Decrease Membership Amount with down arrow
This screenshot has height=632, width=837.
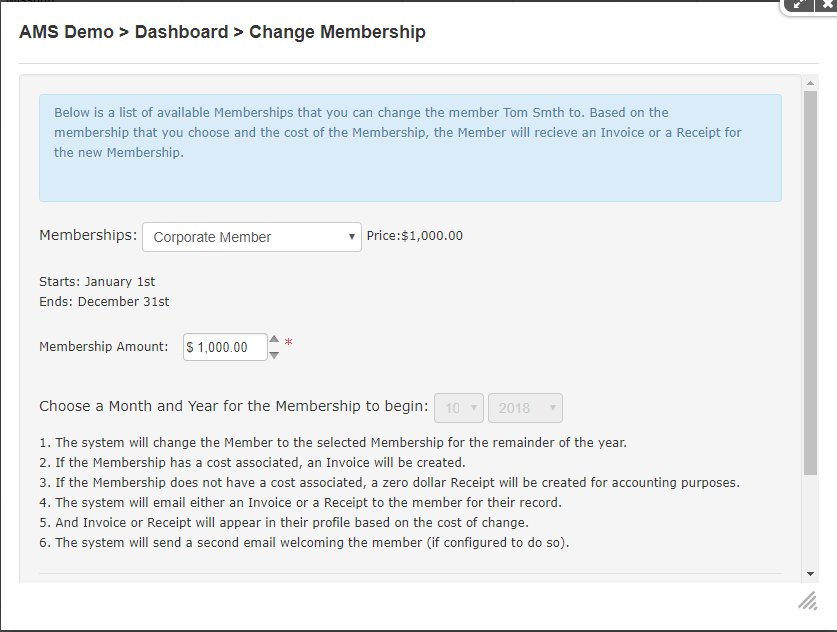275,354
